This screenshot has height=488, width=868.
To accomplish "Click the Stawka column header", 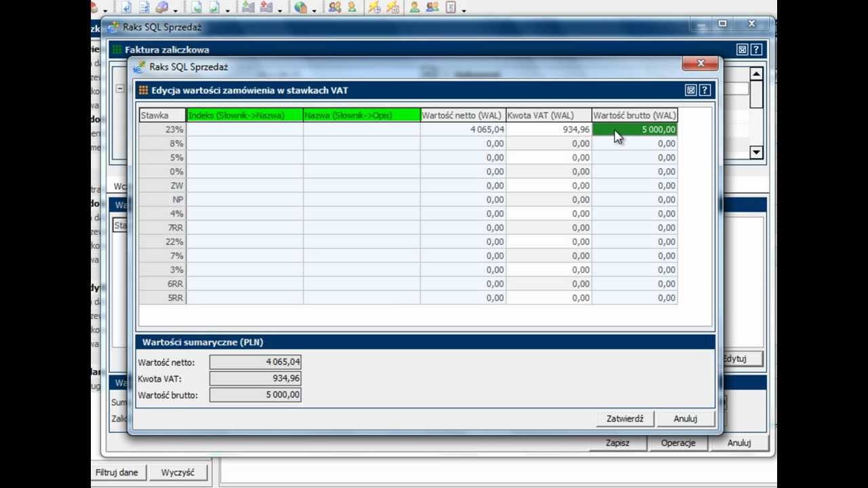I will [163, 115].
